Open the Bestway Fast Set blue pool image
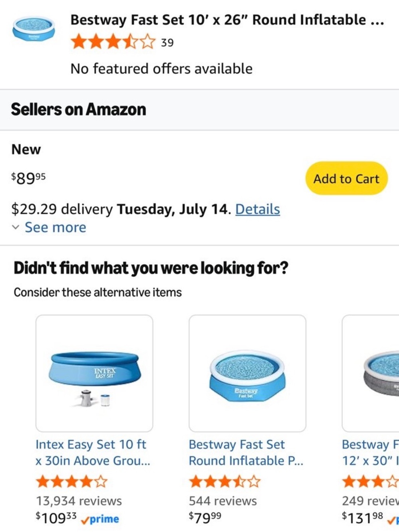 [247, 373]
